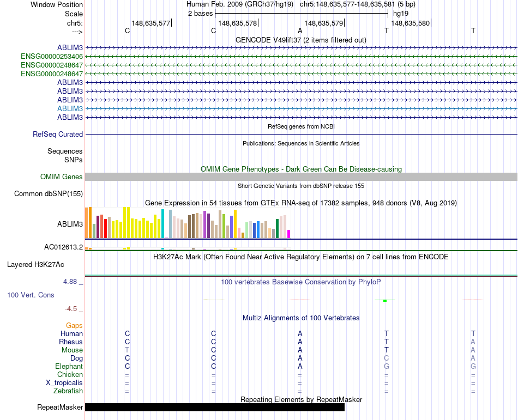Viewport: 518px width, 420px height.
Task: Select the Human species label
Action: 71,333
